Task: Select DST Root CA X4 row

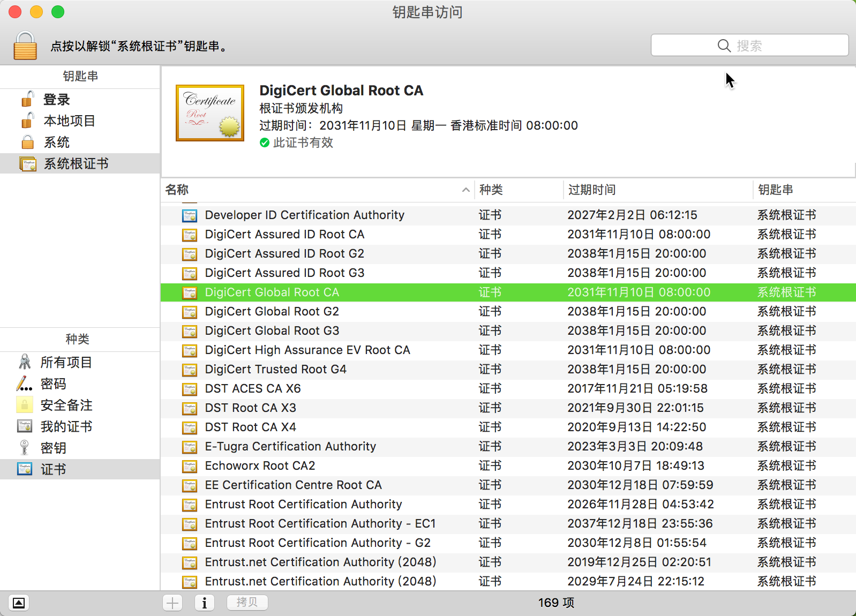Action: click(x=508, y=427)
